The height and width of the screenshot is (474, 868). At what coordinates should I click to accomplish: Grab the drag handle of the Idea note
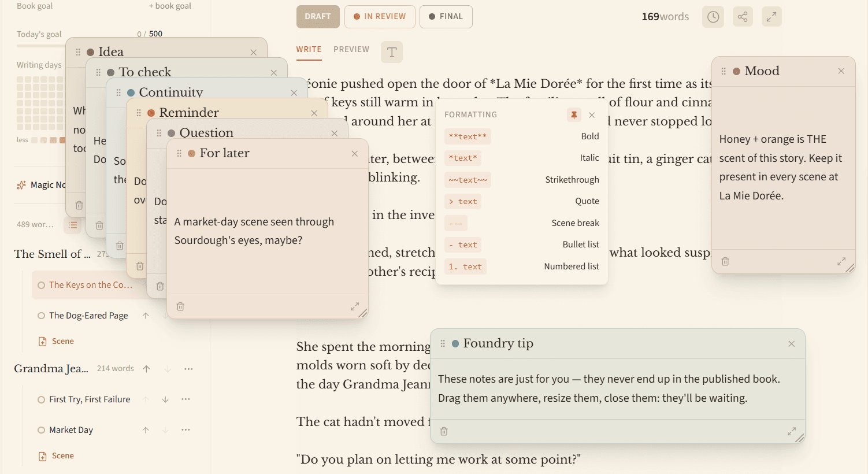pyautogui.click(x=78, y=52)
